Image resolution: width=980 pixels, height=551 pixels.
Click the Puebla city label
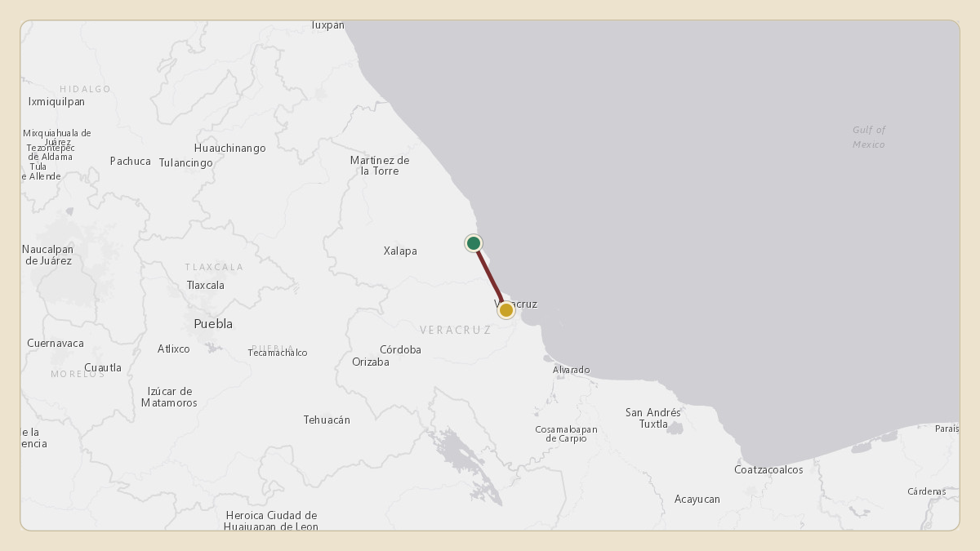pyautogui.click(x=213, y=324)
